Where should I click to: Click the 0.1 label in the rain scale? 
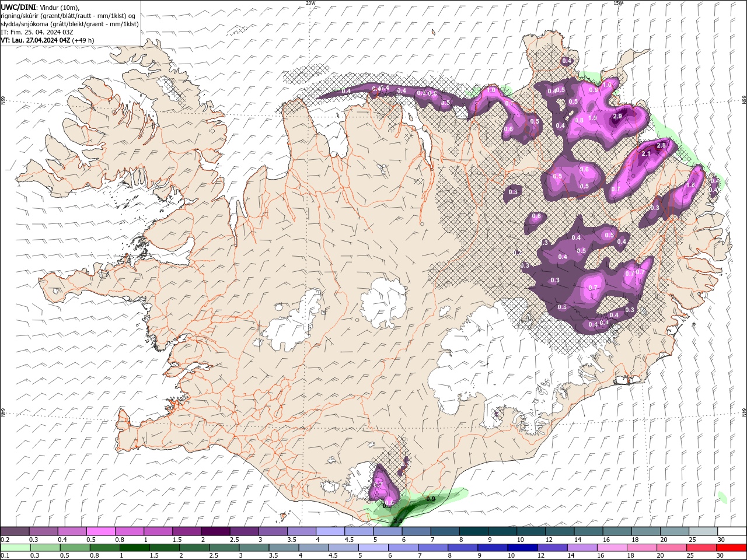click(x=5, y=556)
